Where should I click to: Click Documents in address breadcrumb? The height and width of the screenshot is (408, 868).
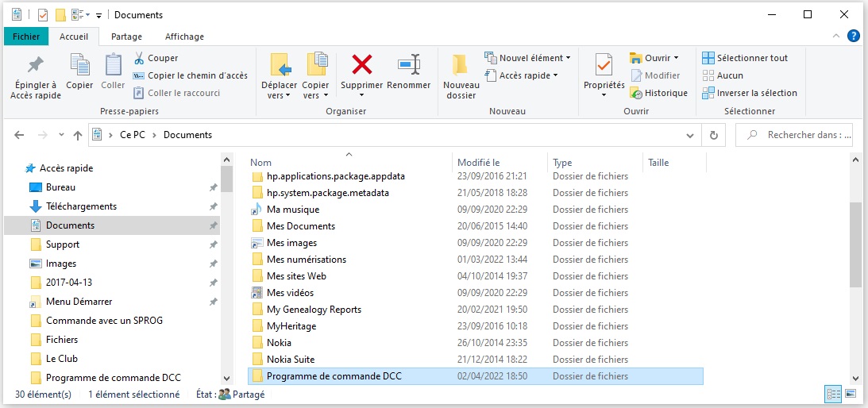pos(187,135)
